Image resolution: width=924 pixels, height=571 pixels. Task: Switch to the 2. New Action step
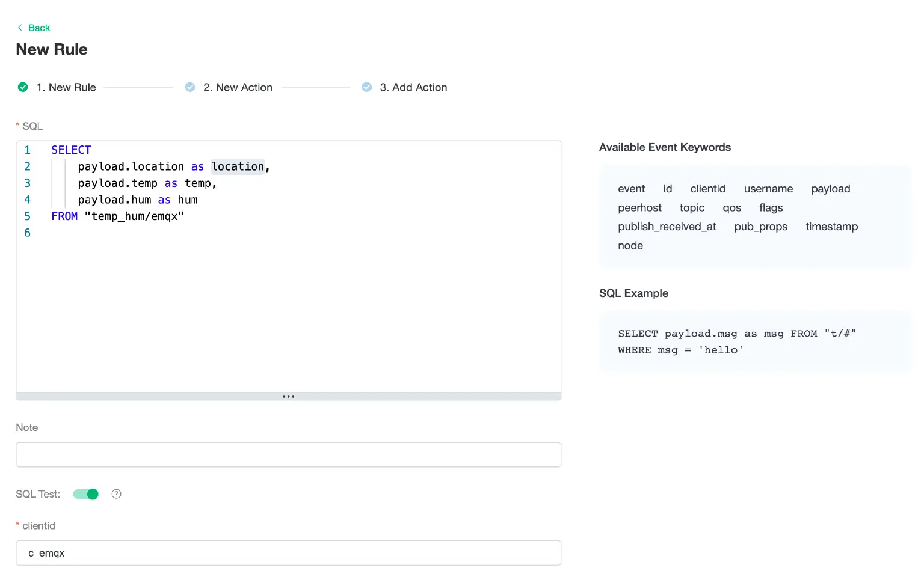click(x=238, y=87)
